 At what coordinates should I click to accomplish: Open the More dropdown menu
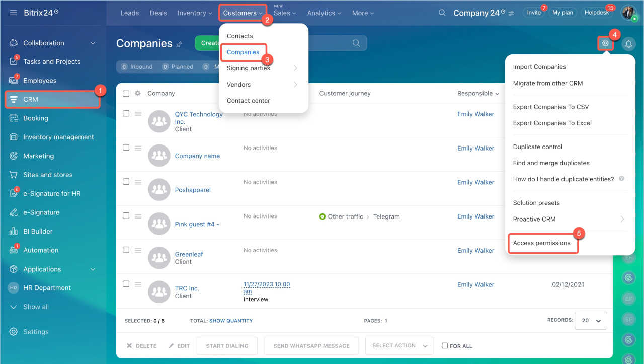tap(363, 13)
